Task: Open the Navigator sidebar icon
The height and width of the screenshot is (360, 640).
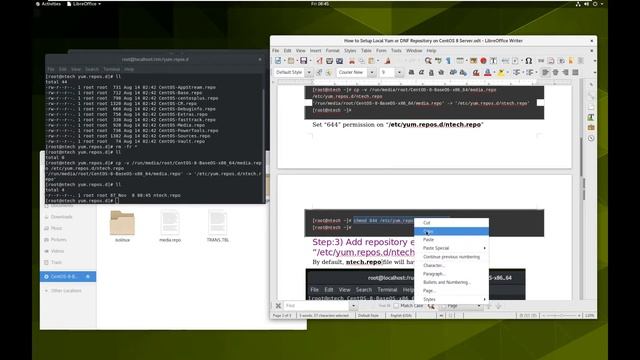Action: (591, 138)
